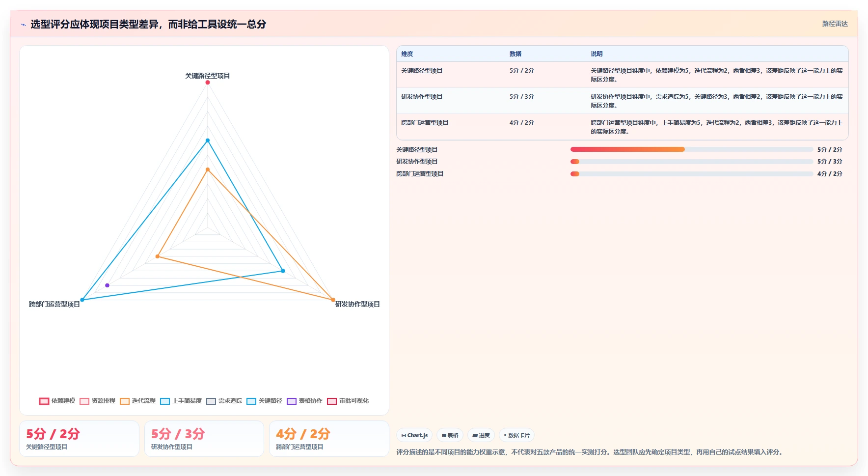The height and width of the screenshot is (476, 868).
Task: Click orange data point on 关键路径型项目 axis
Action: point(208,169)
